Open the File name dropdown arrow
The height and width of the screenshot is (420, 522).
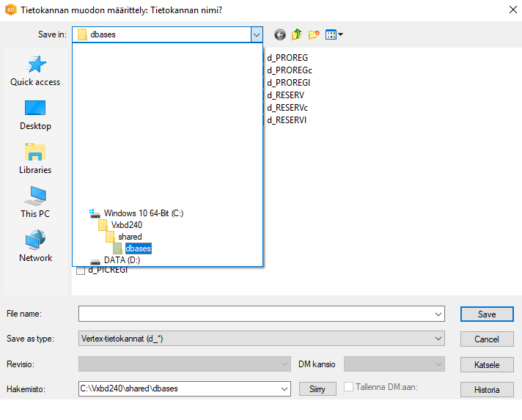coord(438,314)
